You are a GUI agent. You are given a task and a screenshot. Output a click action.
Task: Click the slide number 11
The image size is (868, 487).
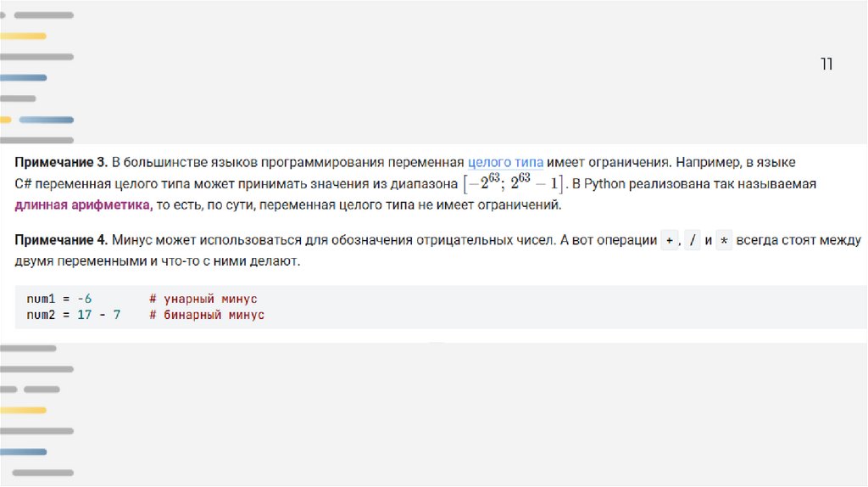826,64
